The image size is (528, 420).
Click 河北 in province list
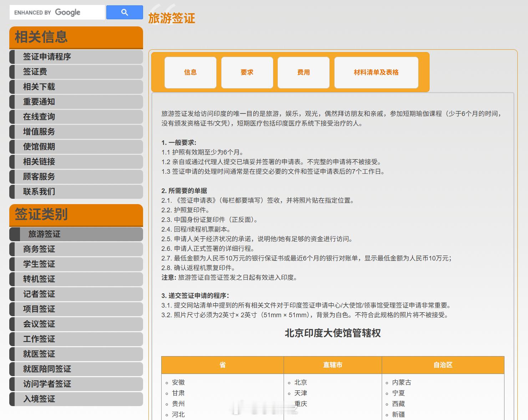coord(178,414)
